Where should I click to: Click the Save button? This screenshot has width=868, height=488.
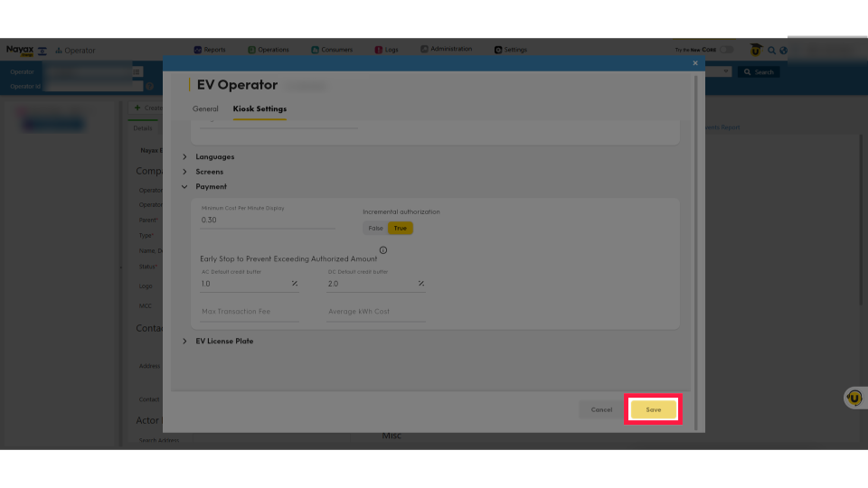tap(653, 409)
